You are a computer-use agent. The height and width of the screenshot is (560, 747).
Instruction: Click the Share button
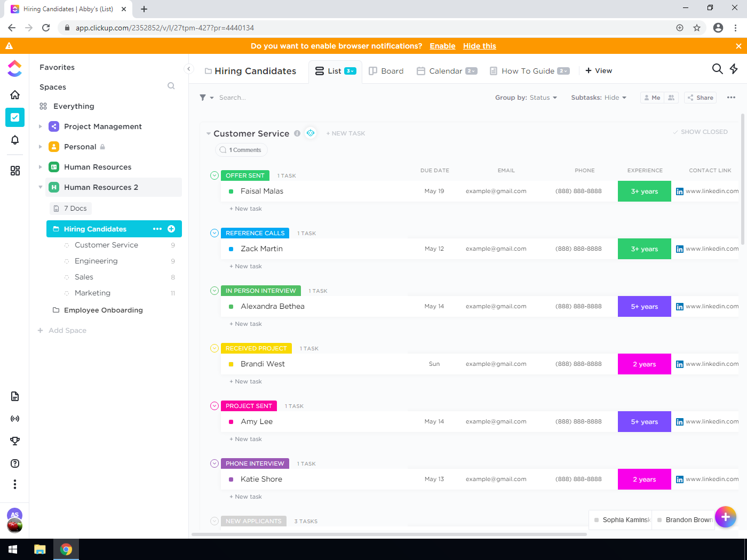[x=700, y=98]
